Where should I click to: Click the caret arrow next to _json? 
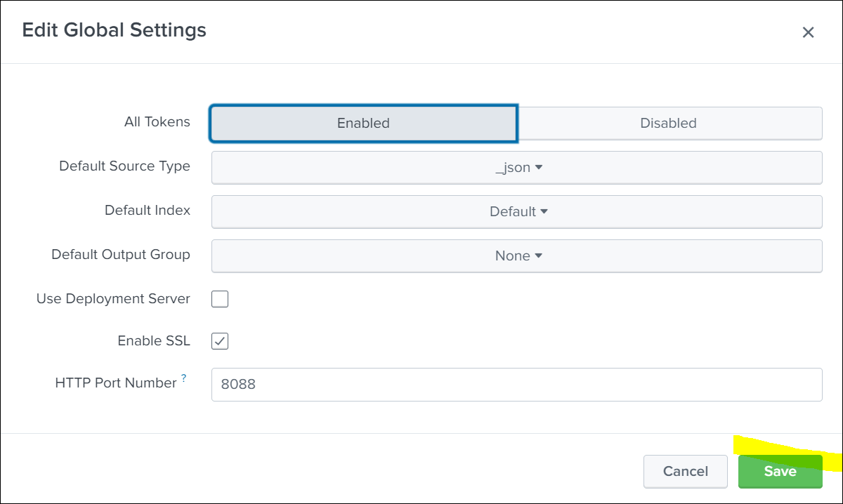click(539, 168)
